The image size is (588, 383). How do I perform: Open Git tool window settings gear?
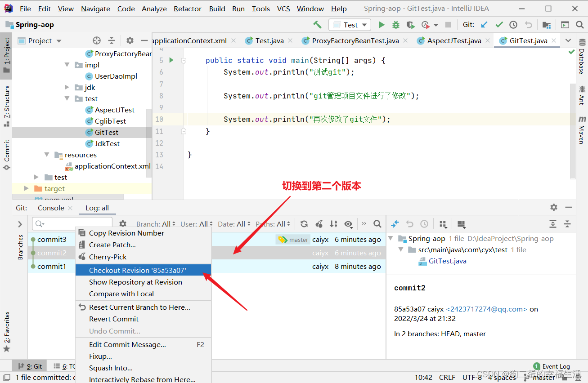tap(554, 207)
